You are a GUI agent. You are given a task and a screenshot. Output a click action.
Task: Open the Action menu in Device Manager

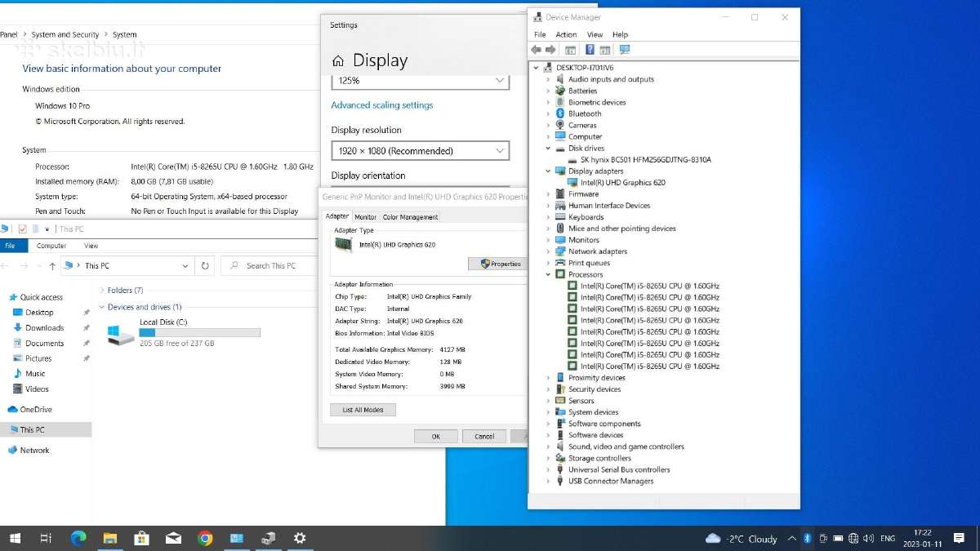tap(566, 34)
